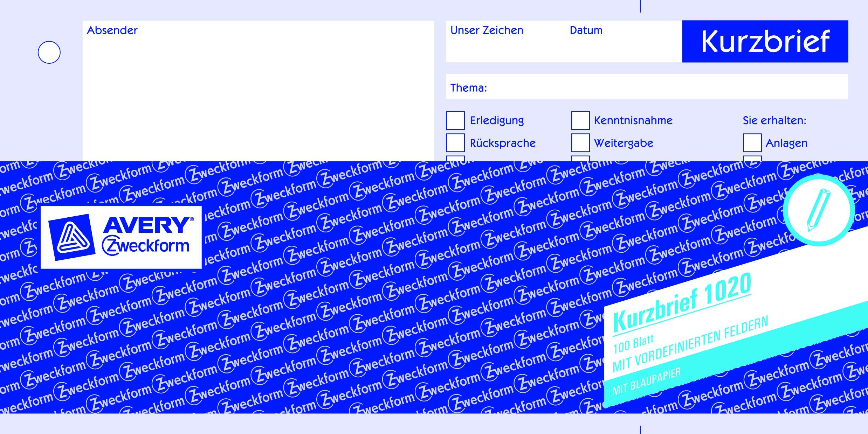
Task: Click the punch hole circle
Action: pos(49,52)
